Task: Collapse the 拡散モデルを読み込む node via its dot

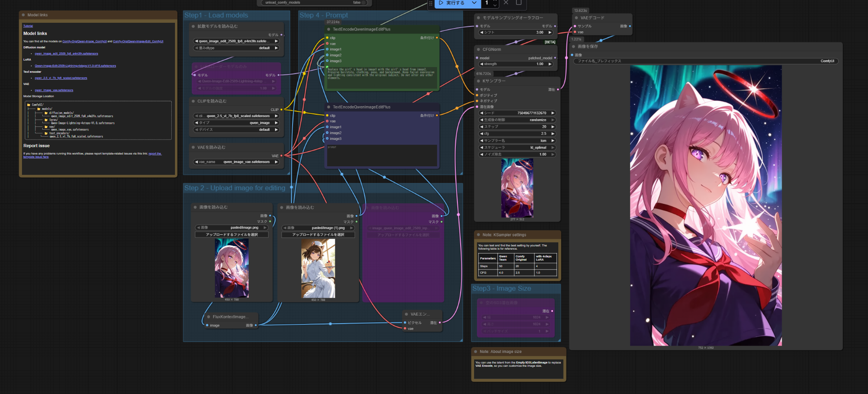Action: tap(193, 26)
